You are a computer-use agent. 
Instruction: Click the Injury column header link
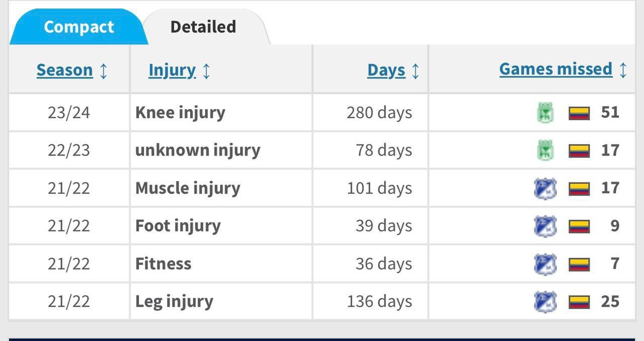pyautogui.click(x=172, y=70)
